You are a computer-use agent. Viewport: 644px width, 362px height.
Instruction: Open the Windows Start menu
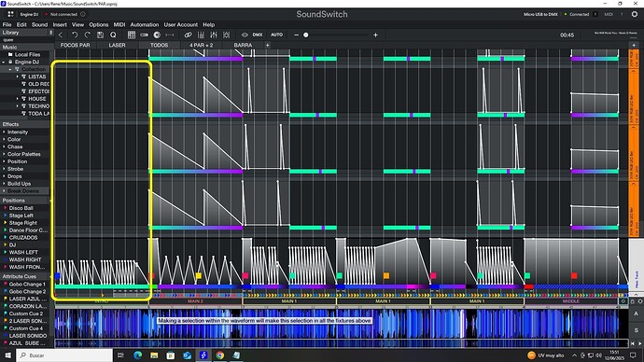point(7,355)
